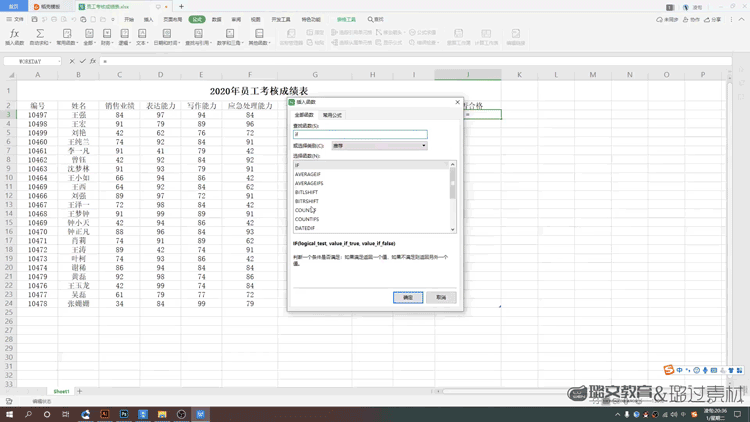Switch to the 页面布局 ribbon tab
The width and height of the screenshot is (750, 422).
pos(172,20)
